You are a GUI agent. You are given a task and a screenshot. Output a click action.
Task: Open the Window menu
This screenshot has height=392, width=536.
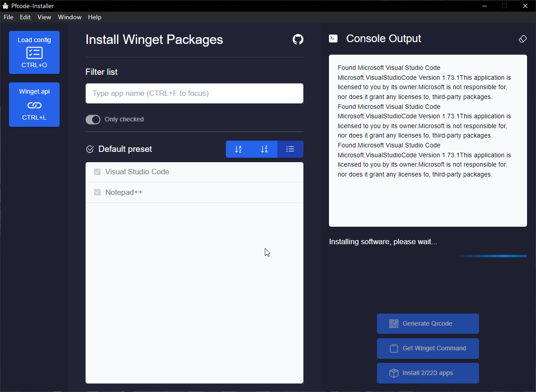[69, 17]
